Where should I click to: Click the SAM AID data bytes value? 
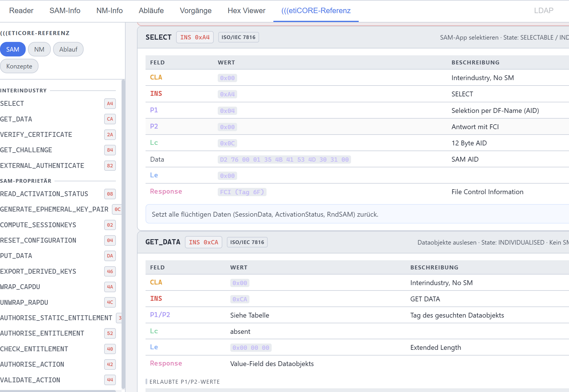[x=284, y=160]
